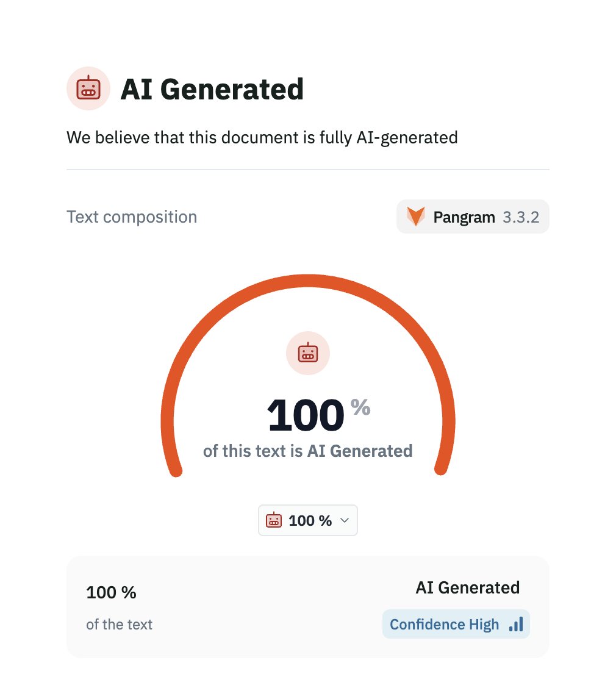Click the AI Generated main heading
616x699 pixels.
point(212,89)
